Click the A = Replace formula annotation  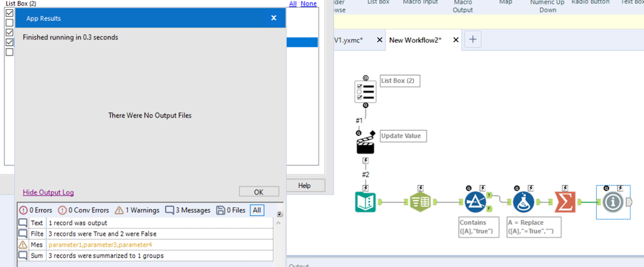pyautogui.click(x=534, y=227)
